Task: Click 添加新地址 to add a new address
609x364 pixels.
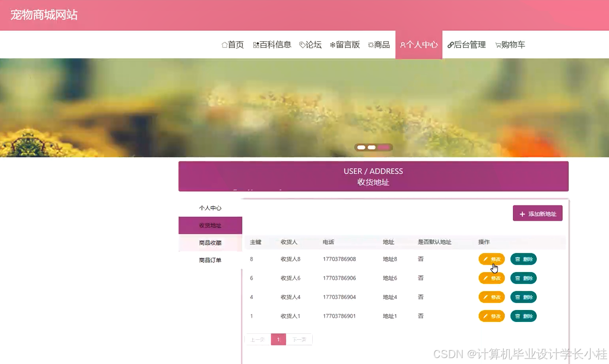Action: tap(538, 213)
